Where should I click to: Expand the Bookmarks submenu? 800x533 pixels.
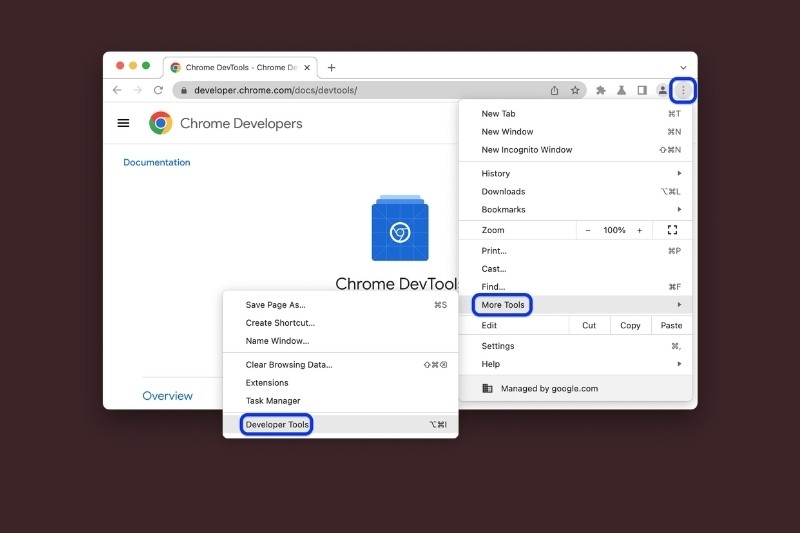575,210
